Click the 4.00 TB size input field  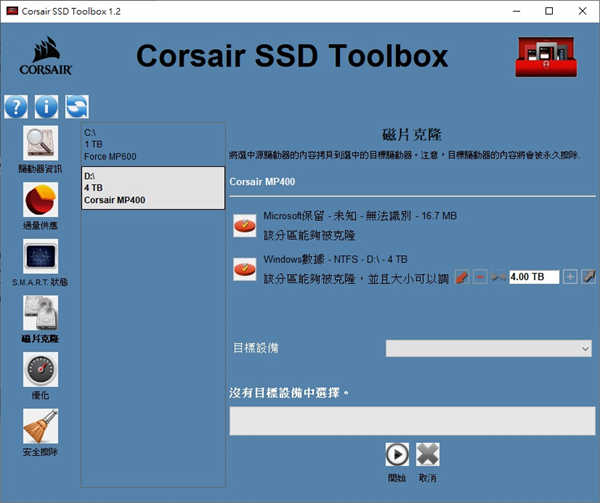click(x=534, y=277)
